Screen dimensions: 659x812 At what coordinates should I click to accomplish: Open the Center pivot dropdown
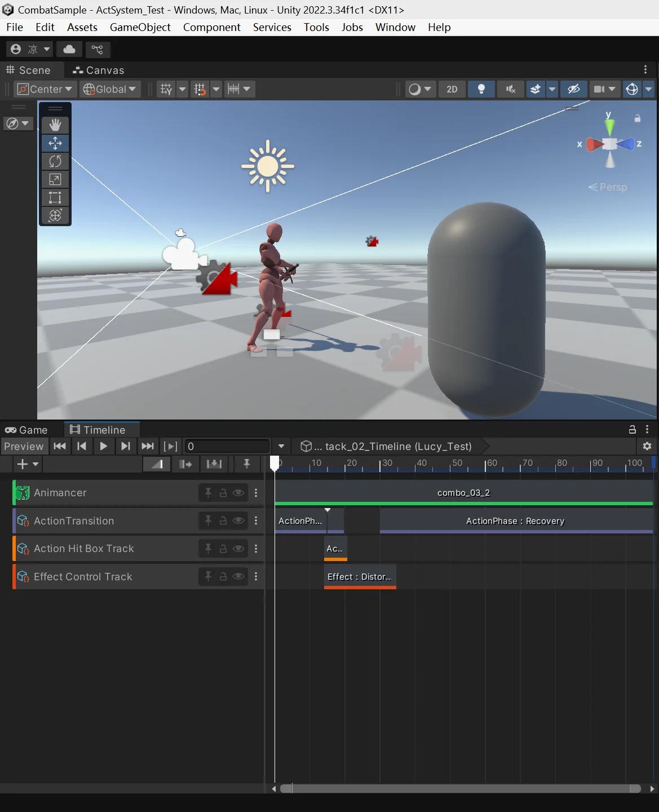[x=45, y=89]
